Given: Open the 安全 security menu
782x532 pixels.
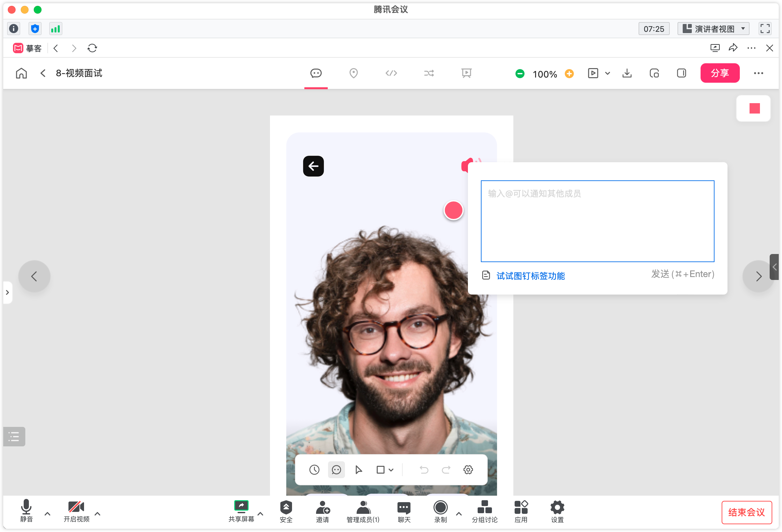Looking at the screenshot, I should [x=286, y=512].
